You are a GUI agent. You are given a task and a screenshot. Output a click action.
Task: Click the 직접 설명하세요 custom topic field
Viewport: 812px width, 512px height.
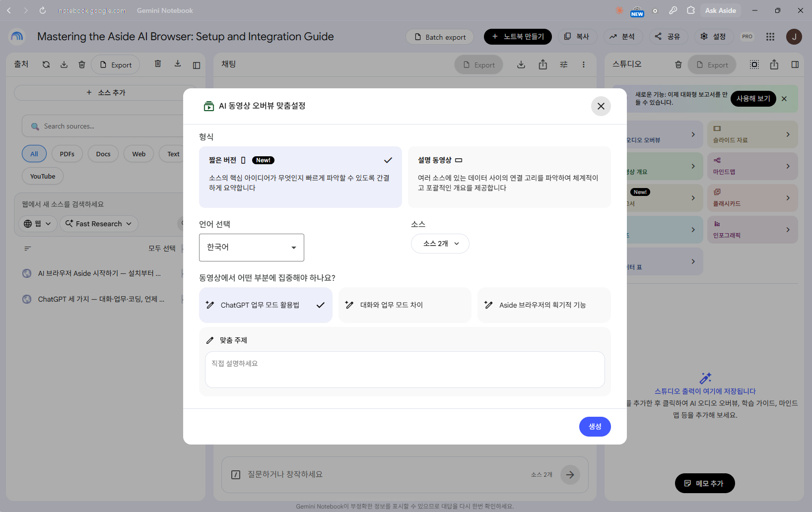click(x=405, y=370)
